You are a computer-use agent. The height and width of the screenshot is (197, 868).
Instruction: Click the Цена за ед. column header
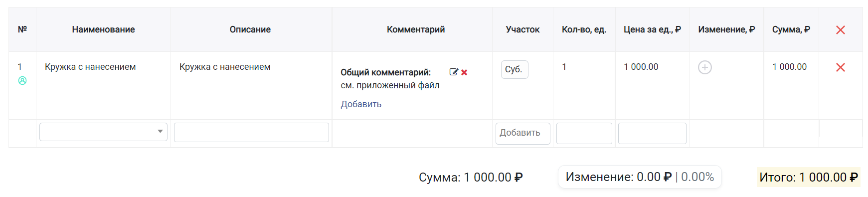652,29
